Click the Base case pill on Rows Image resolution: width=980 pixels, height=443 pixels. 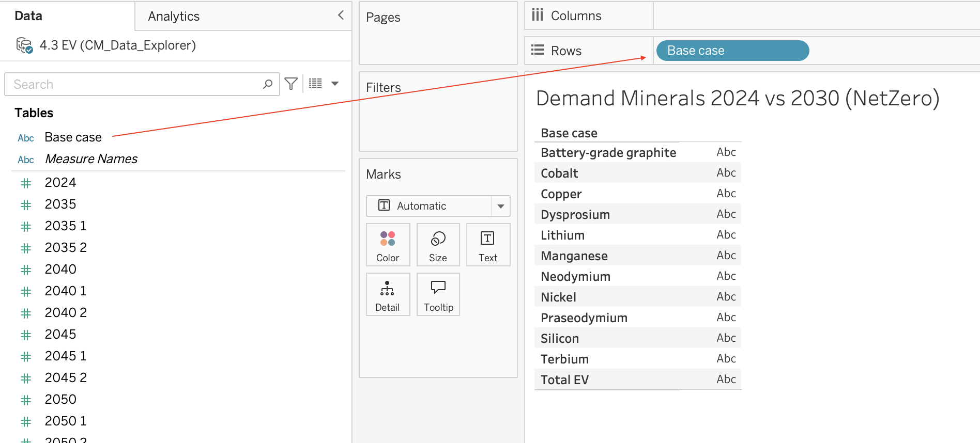tap(732, 51)
